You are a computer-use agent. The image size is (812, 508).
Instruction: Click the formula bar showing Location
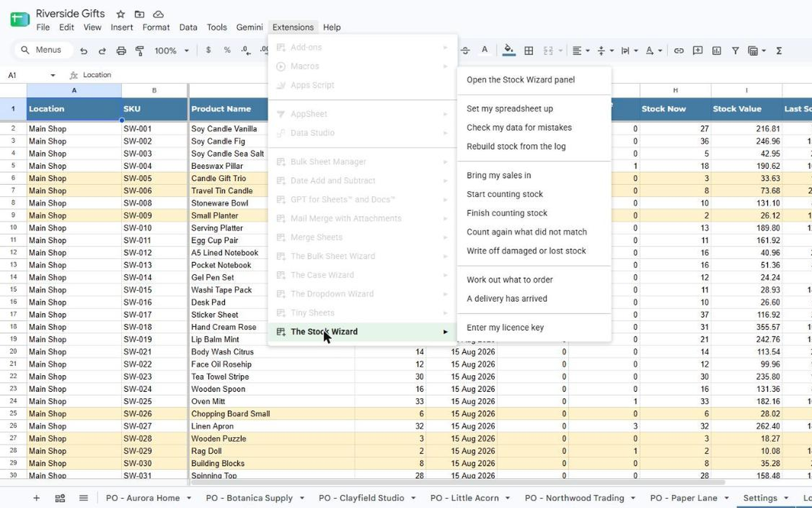coord(444,75)
